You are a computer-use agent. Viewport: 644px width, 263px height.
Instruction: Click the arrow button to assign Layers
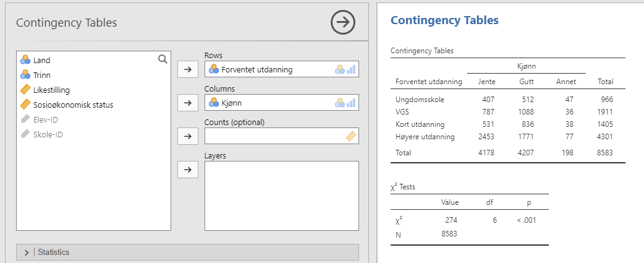coord(187,168)
